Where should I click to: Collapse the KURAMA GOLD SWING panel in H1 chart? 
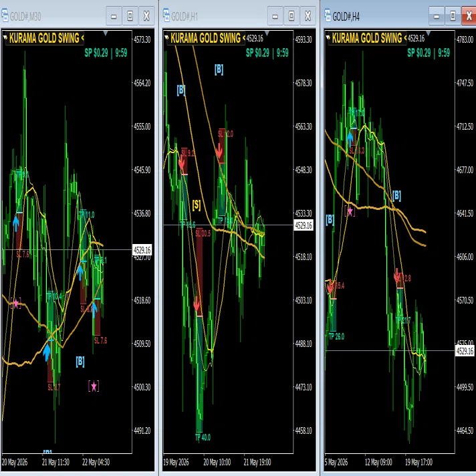tap(166, 37)
